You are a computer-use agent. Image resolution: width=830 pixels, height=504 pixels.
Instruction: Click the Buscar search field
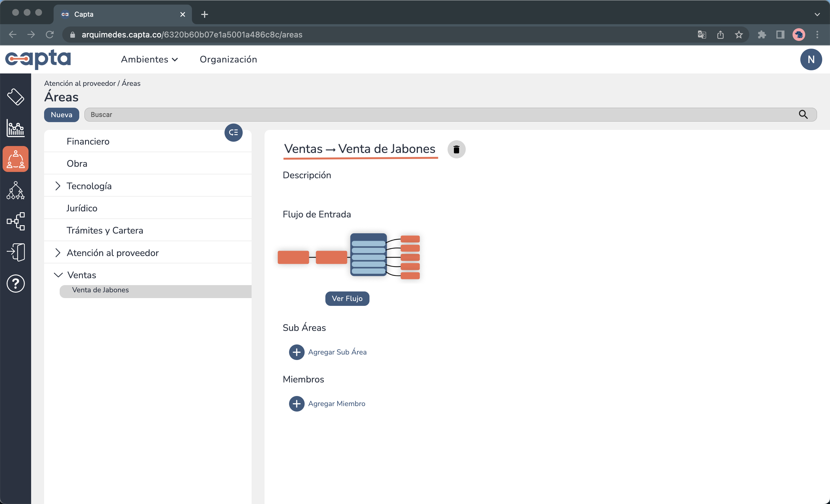point(438,115)
